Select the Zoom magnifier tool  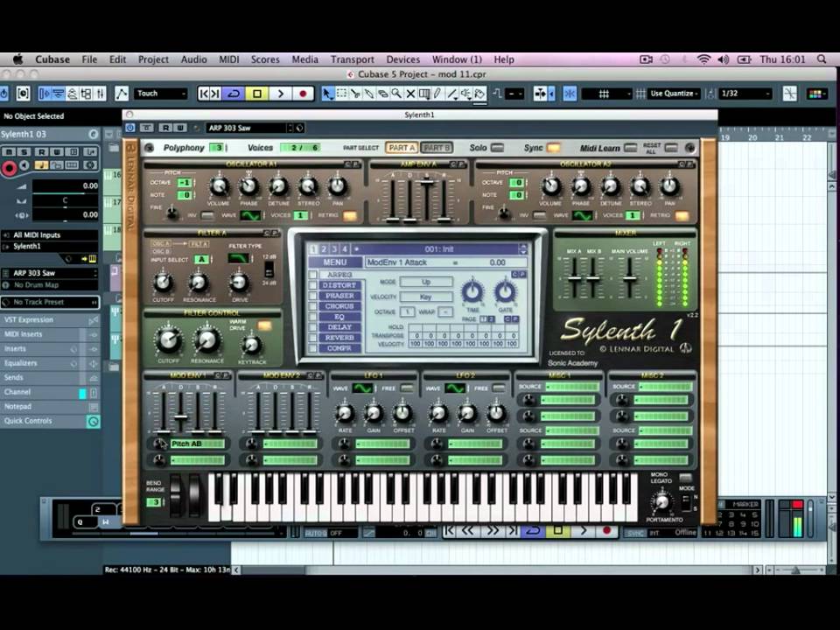pos(397,94)
